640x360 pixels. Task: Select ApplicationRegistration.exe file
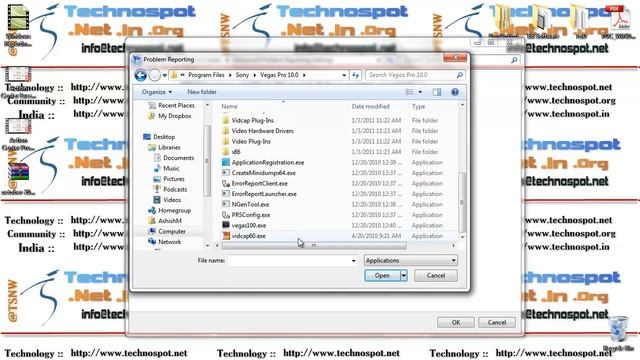point(268,162)
